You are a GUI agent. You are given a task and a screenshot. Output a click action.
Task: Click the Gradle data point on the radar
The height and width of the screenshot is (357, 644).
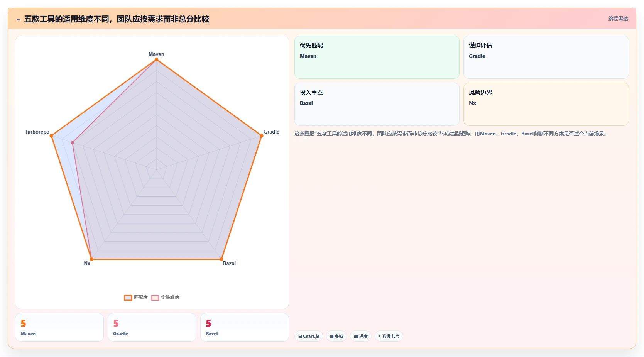pyautogui.click(x=261, y=136)
